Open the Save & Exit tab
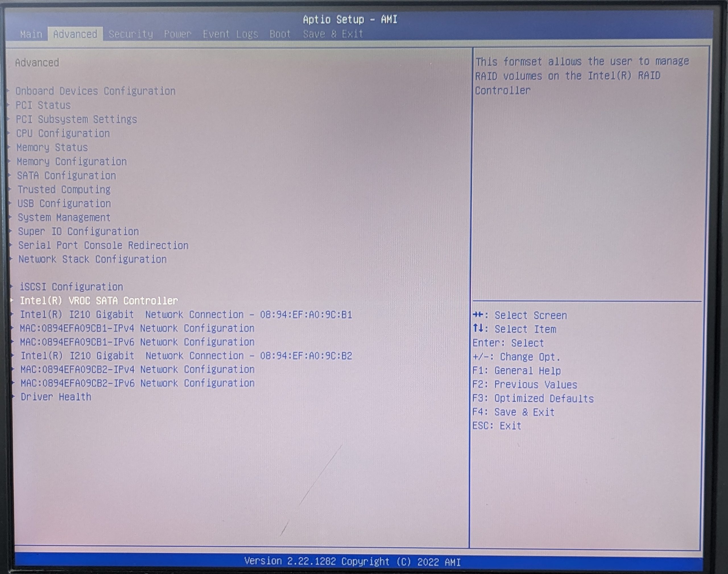This screenshot has height=574, width=728. pos(333,34)
